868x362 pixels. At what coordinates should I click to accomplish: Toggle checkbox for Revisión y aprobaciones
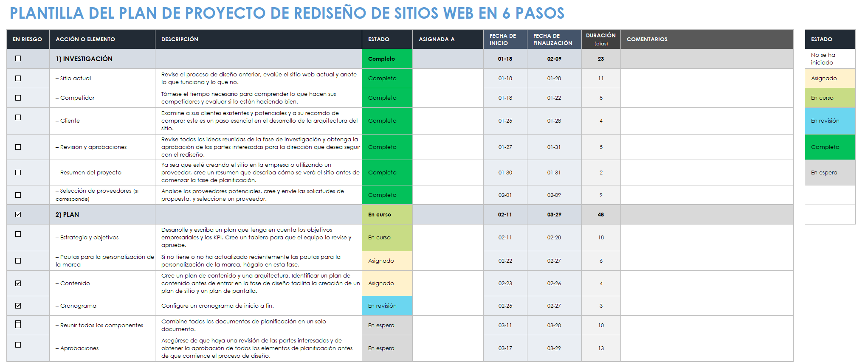click(x=18, y=147)
